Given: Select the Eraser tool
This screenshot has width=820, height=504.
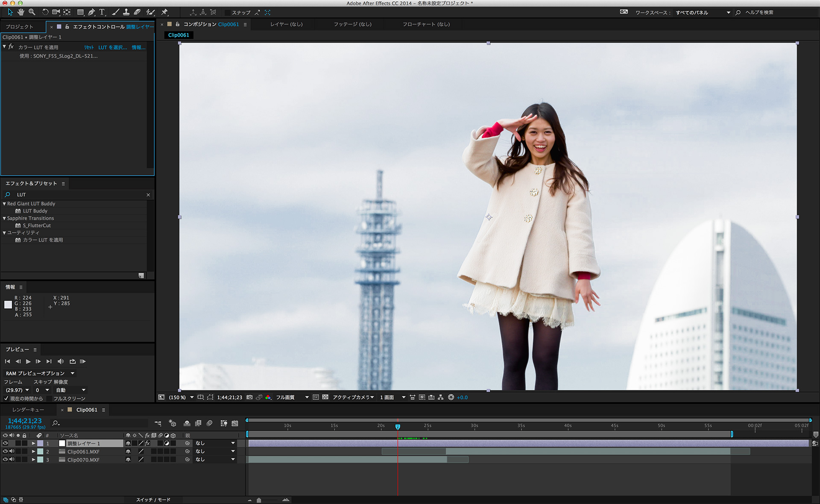Looking at the screenshot, I should [x=137, y=12].
